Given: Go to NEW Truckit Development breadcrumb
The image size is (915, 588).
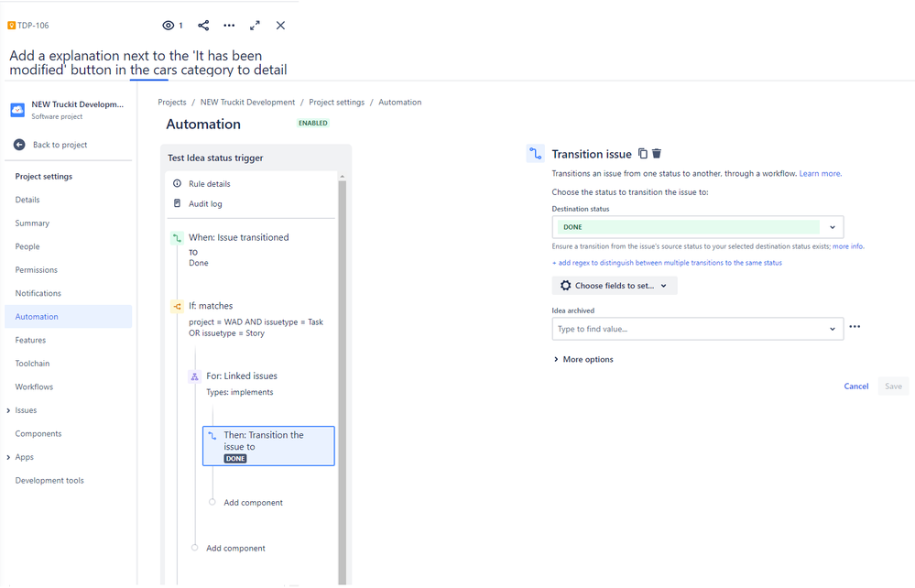Looking at the screenshot, I should tap(247, 102).
